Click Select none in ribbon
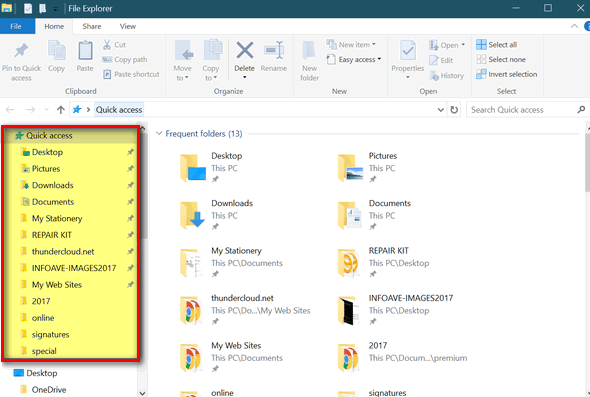This screenshot has width=590, height=397. coord(501,59)
